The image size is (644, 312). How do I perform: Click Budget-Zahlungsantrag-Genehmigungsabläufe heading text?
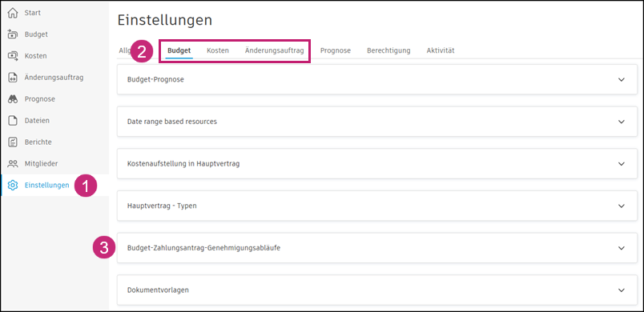click(204, 248)
